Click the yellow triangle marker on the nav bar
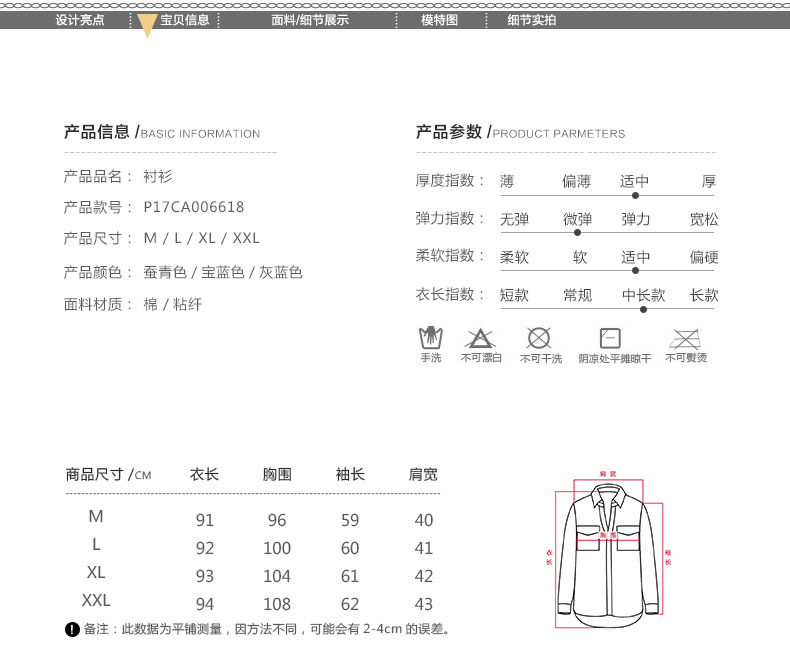Image resolution: width=790 pixels, height=665 pixels. 147,26
